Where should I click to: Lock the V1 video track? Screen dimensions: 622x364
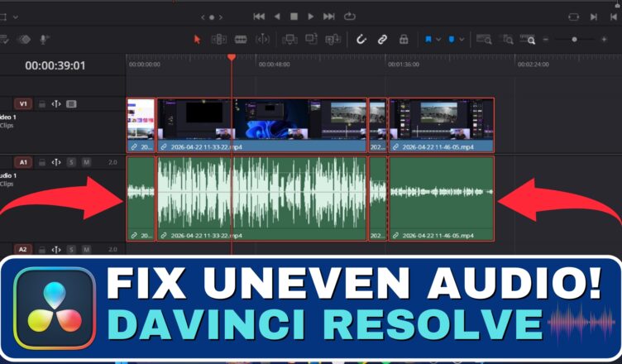tap(41, 104)
